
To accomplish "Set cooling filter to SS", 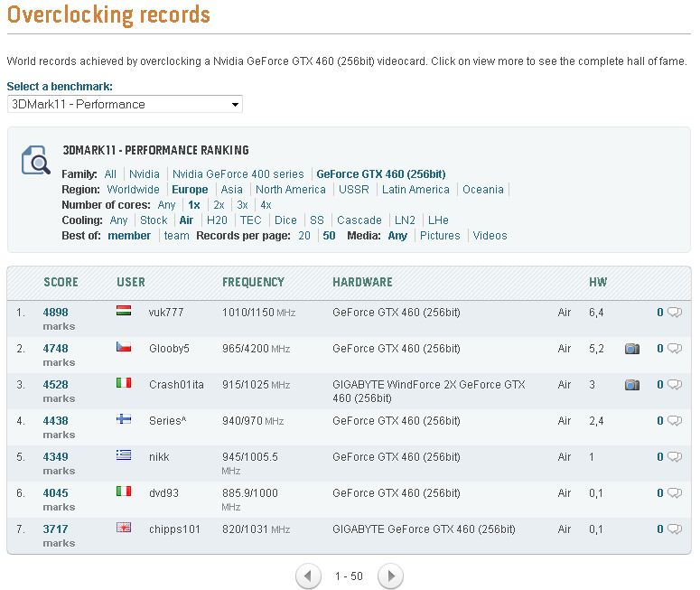I will point(316,220).
